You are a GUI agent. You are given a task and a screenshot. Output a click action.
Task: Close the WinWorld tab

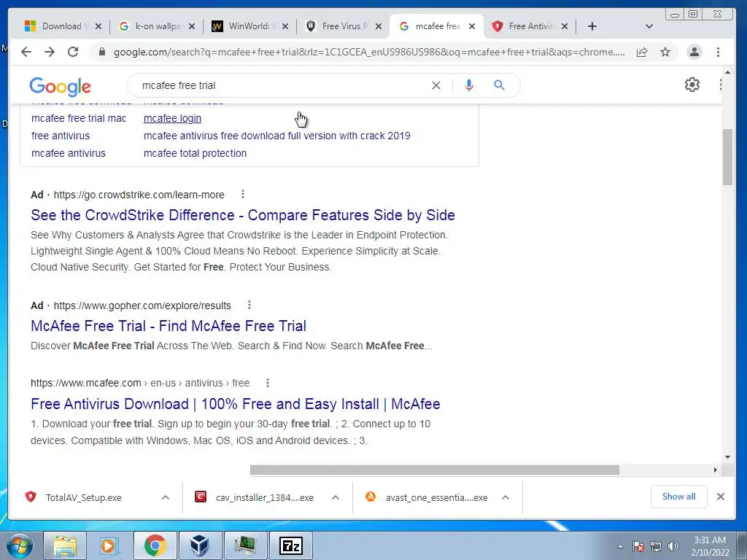[285, 26]
